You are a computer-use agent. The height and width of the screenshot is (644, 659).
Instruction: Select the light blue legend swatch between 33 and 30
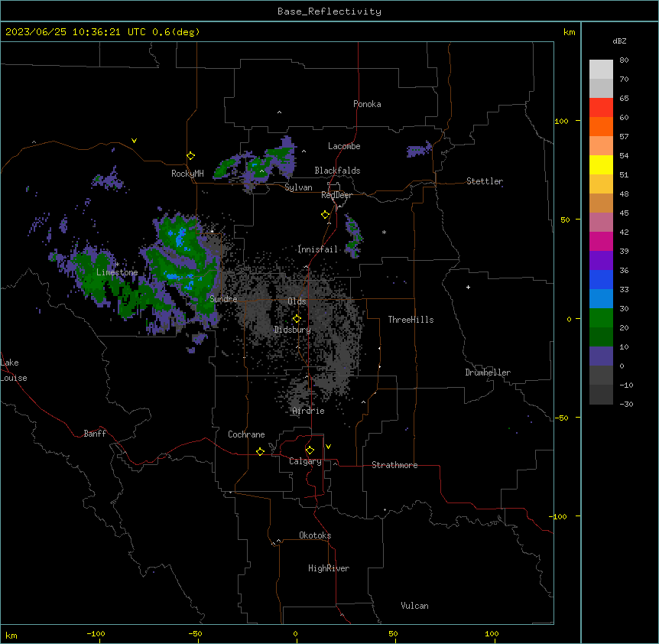601,298
